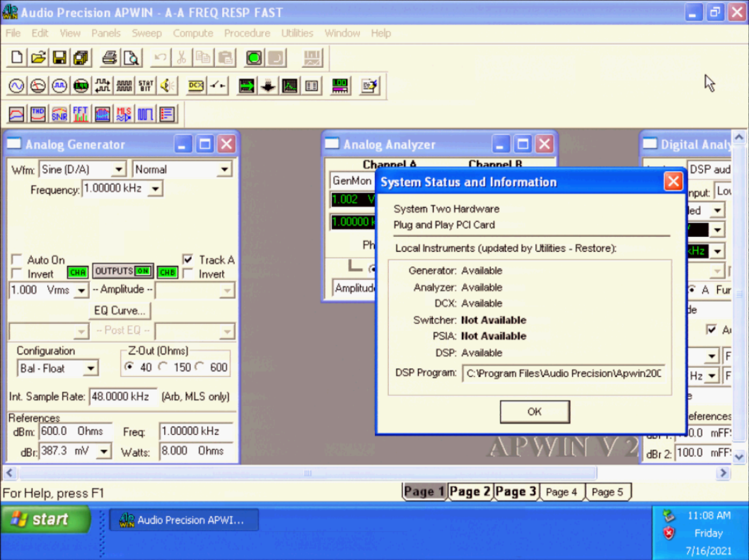Open Print Preview magnifier icon
This screenshot has width=749, height=560.
tap(132, 58)
